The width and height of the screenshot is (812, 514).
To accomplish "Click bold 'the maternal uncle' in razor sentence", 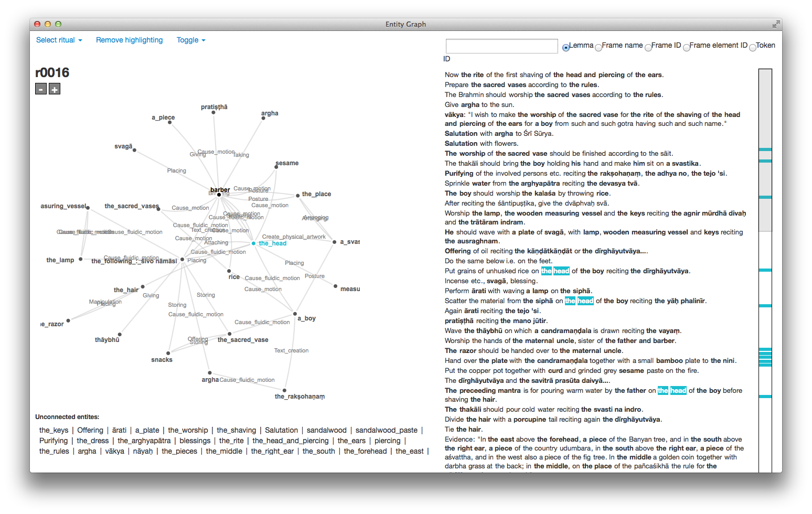I will [x=591, y=351].
